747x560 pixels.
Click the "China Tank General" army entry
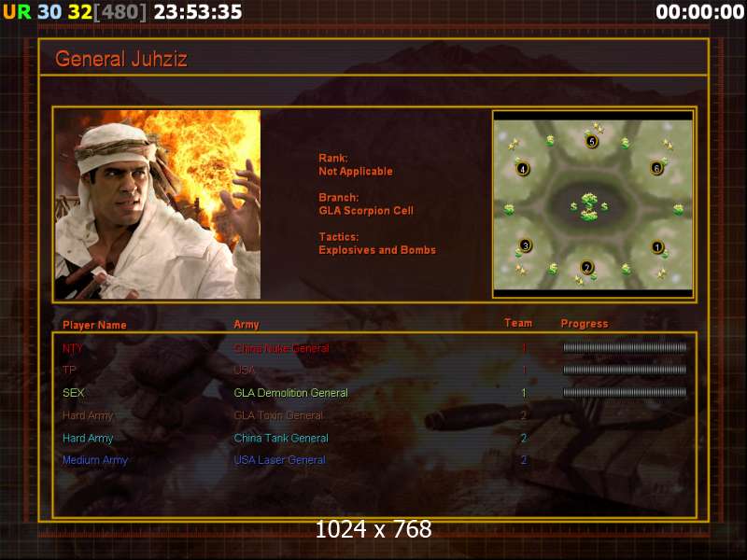[x=281, y=438]
